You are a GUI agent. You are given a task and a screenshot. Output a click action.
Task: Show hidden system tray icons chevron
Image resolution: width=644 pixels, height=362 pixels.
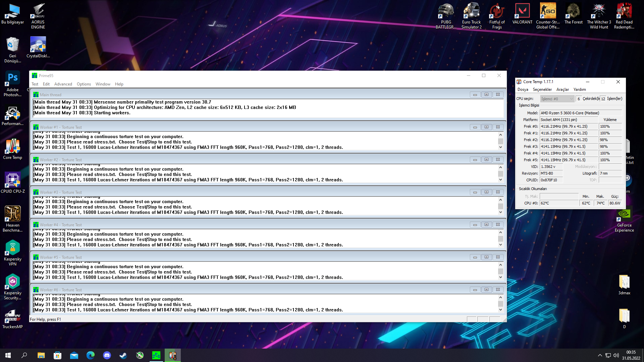pyautogui.click(x=600, y=355)
